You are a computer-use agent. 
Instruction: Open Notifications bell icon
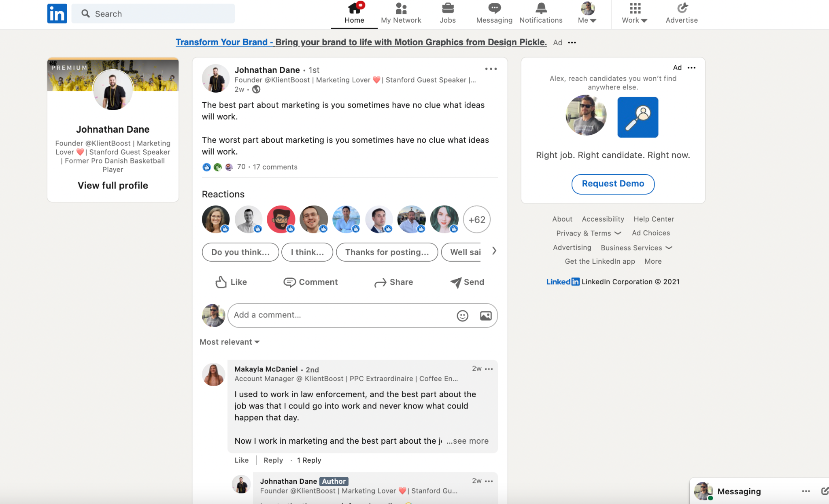point(541,8)
